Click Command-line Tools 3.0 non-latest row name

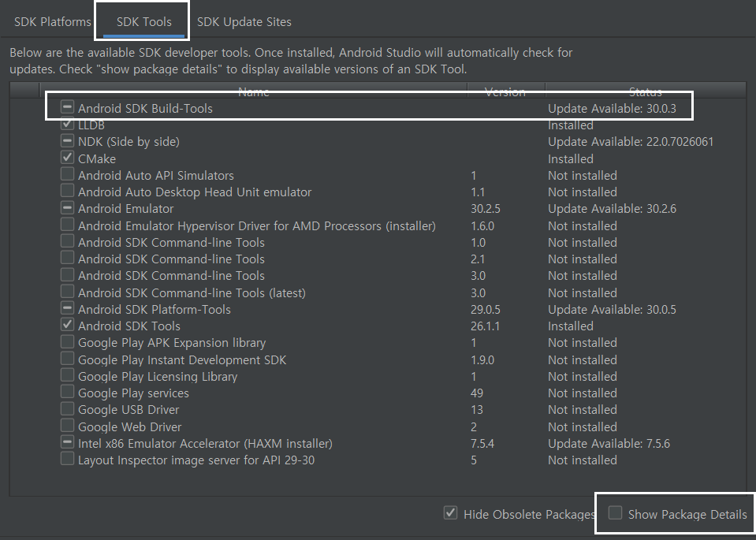[x=171, y=276]
